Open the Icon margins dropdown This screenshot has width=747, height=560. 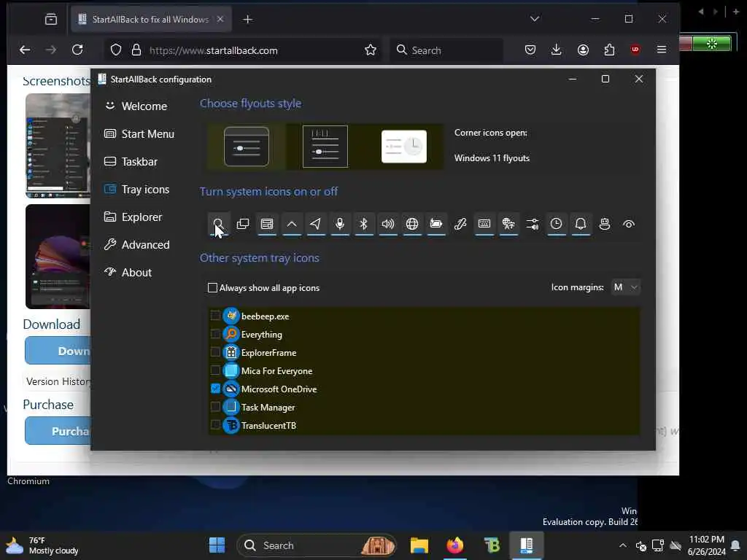coord(625,287)
